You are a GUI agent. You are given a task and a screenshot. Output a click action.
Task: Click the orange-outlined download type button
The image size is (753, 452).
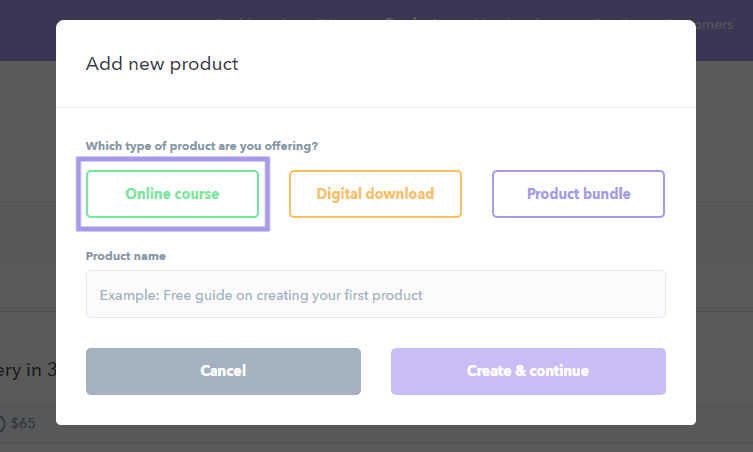(375, 194)
